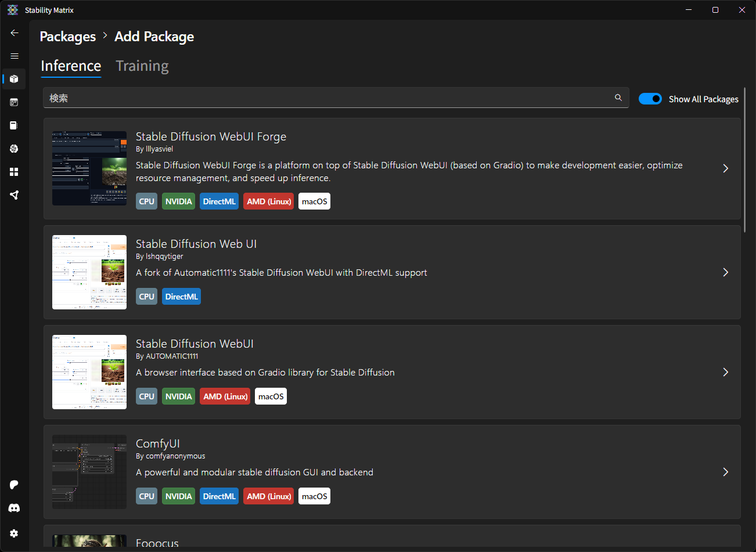The image size is (756, 552).
Task: Open the brain-shaped model browser icon
Action: pos(15,149)
